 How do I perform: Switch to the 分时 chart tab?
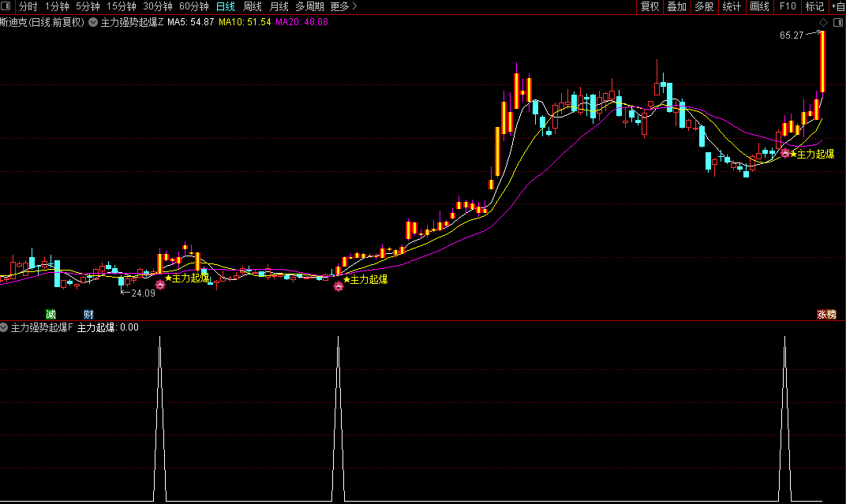pyautogui.click(x=28, y=6)
